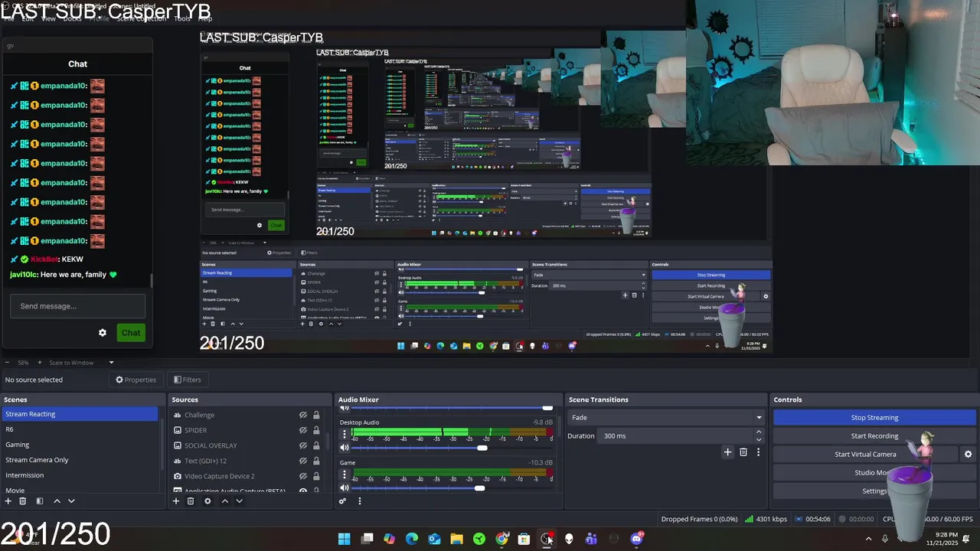Screen dimensions: 980x551
Task: Open Desktop Audio three-dot options menu
Action: tap(345, 434)
